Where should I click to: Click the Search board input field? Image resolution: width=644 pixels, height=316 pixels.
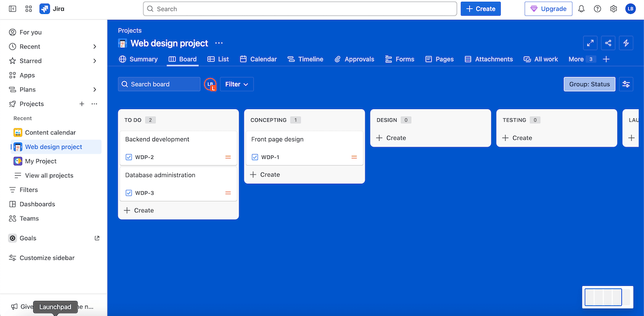[x=159, y=84]
